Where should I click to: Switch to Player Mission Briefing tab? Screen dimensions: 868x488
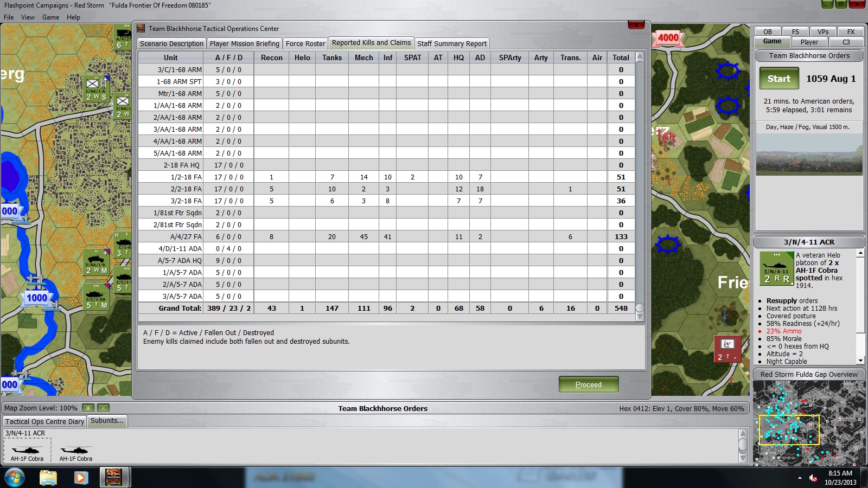click(x=244, y=43)
